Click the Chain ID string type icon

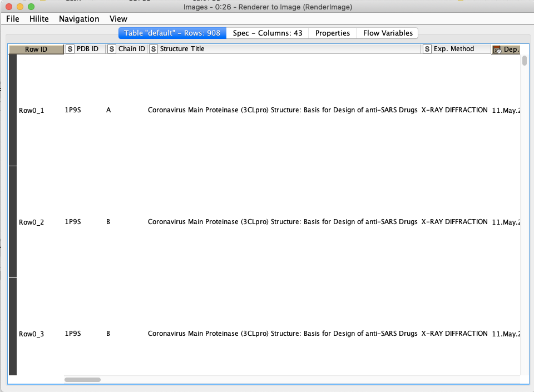click(x=111, y=49)
